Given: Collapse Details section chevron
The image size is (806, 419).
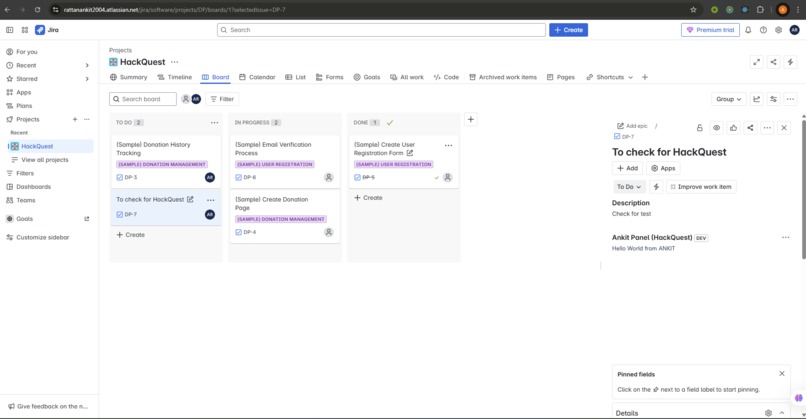Looking at the screenshot, I should pyautogui.click(x=782, y=413).
